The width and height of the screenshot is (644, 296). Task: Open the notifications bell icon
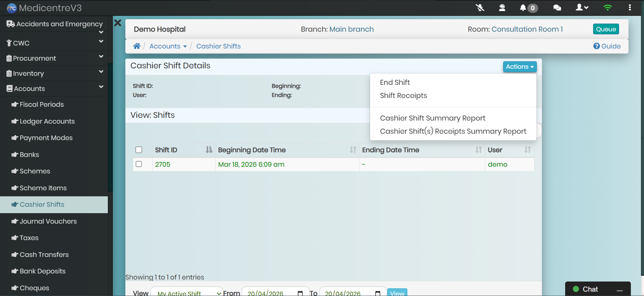pyautogui.click(x=523, y=8)
